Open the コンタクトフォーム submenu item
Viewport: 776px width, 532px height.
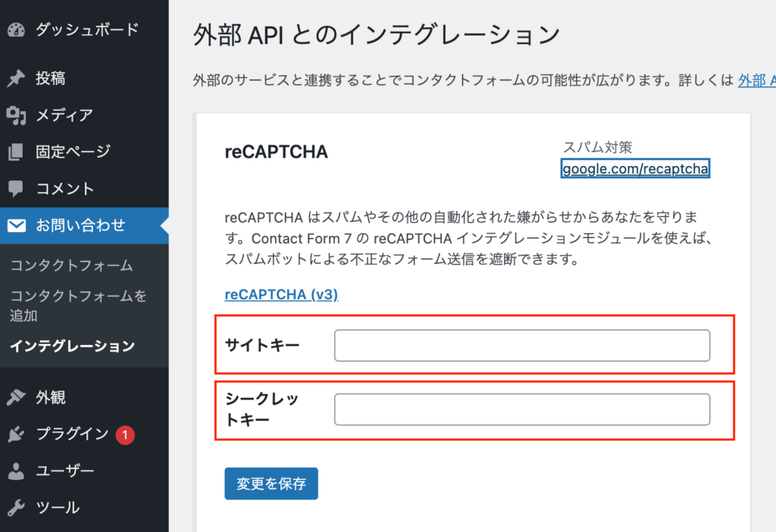pyautogui.click(x=71, y=265)
